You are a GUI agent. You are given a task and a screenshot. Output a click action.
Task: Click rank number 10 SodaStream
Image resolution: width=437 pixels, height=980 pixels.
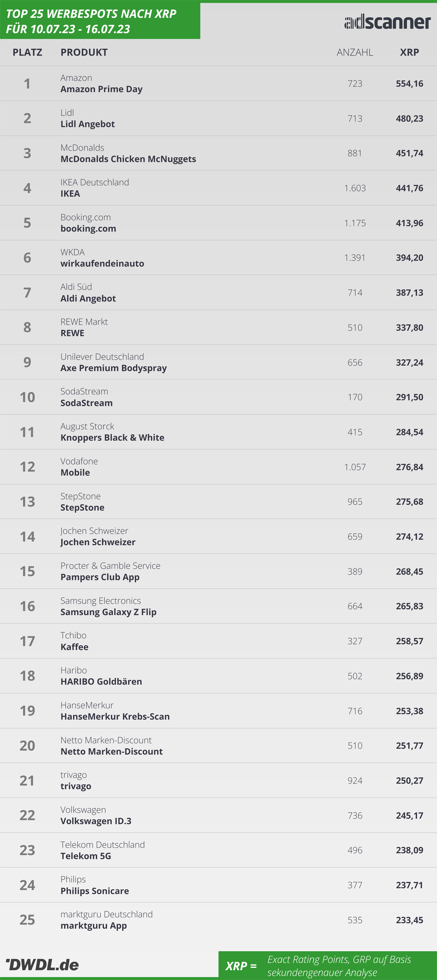pos(27,397)
